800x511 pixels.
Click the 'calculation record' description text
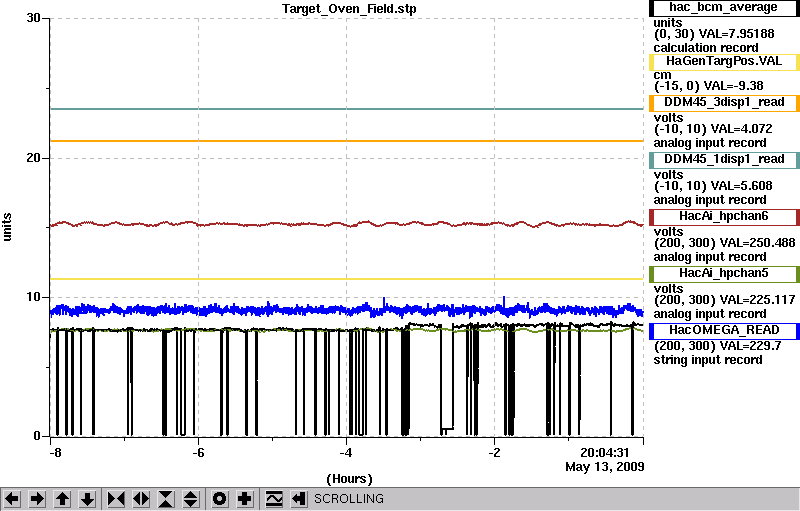tap(706, 48)
